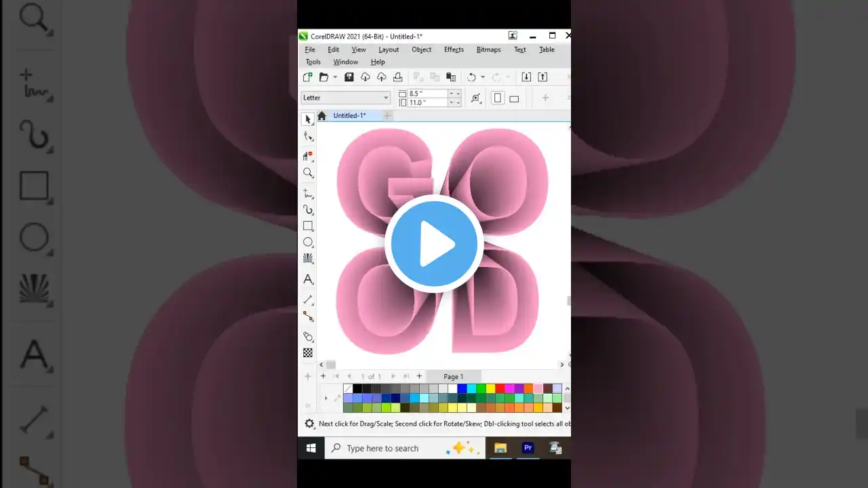Select the Rectangle tool

[308, 226]
